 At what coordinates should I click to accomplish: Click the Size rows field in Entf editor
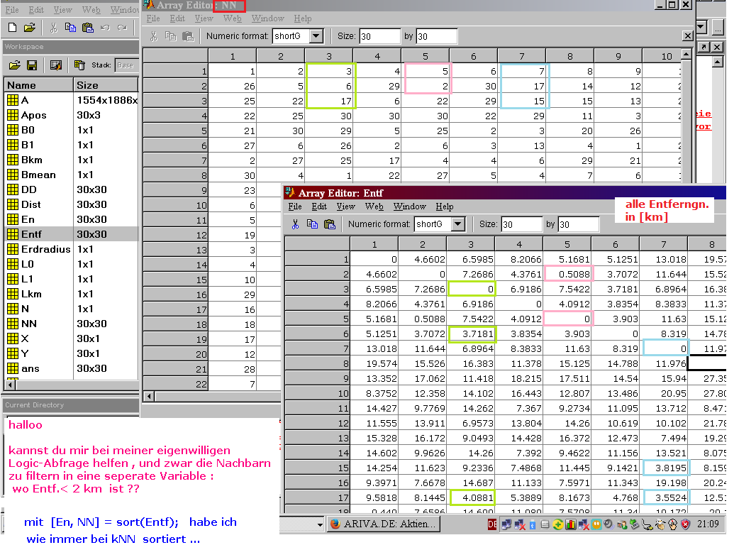[521, 224]
